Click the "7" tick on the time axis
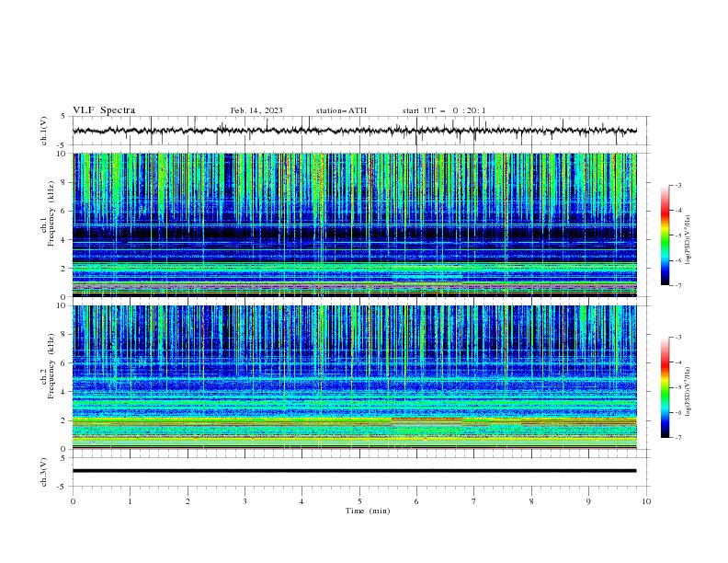 [474, 501]
